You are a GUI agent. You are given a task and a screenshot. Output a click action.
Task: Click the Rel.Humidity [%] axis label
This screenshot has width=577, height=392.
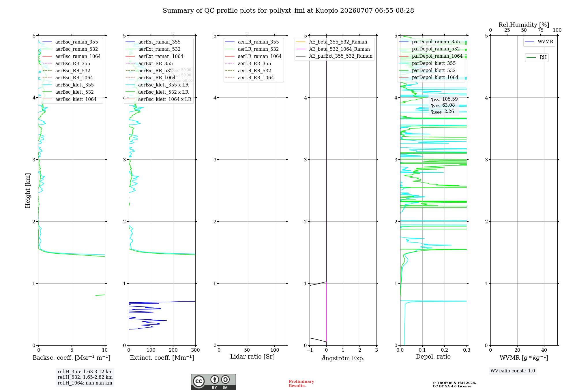coord(524,25)
